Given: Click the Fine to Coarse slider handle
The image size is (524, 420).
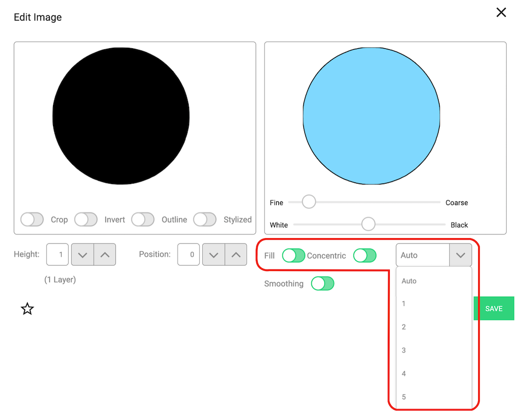Looking at the screenshot, I should click(309, 202).
